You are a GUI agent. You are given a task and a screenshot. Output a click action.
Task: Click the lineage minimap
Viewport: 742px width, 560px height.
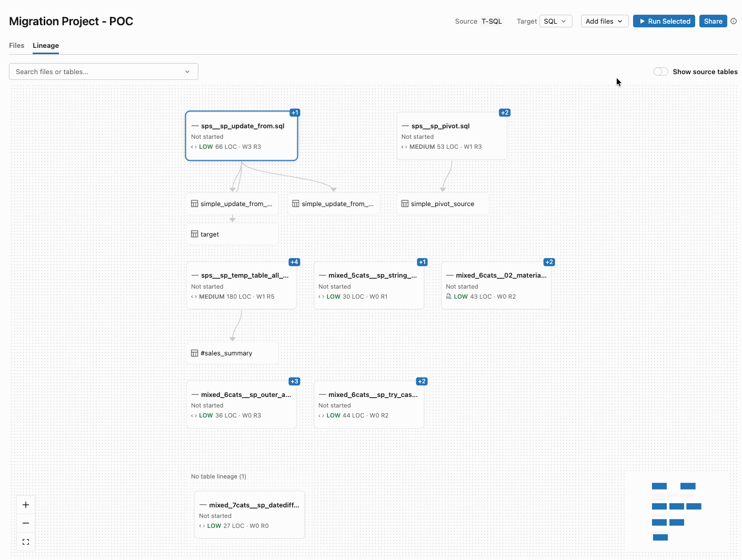point(677,512)
